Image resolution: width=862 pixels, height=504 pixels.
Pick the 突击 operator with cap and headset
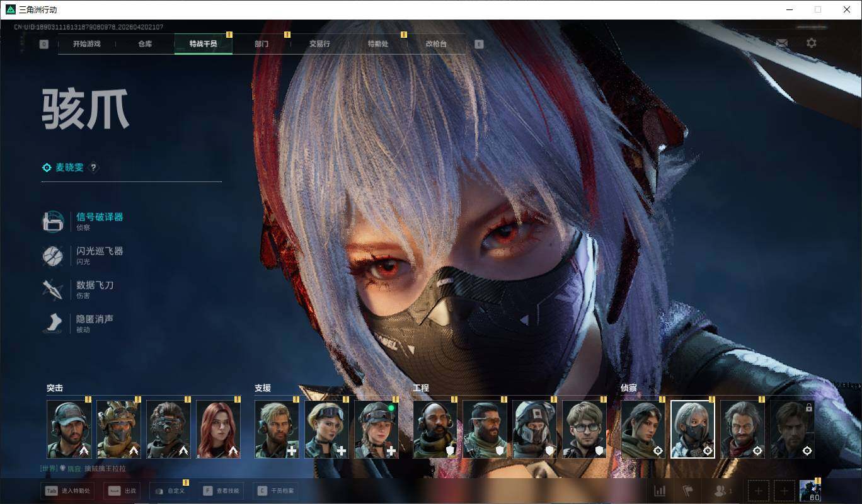[69, 429]
